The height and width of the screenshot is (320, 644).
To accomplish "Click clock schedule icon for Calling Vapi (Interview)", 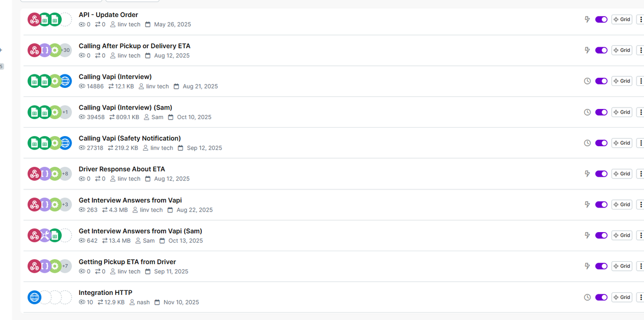I will [x=587, y=81].
